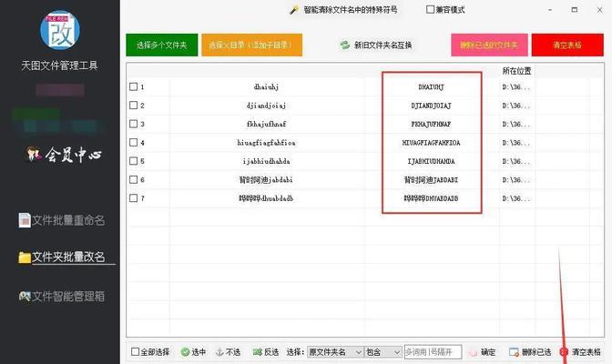Click the location cell in row 7
Viewport: 612px width, 364px height.
point(516,198)
